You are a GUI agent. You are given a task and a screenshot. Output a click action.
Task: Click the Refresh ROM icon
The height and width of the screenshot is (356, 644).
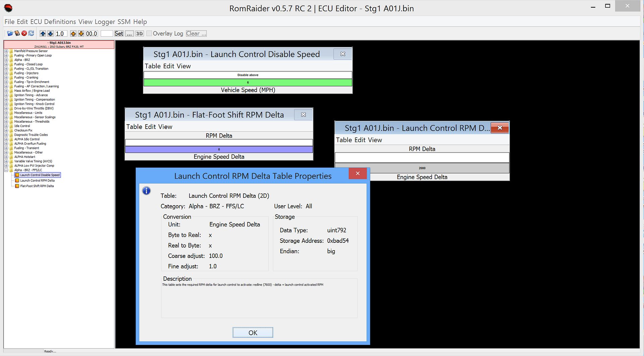click(31, 34)
